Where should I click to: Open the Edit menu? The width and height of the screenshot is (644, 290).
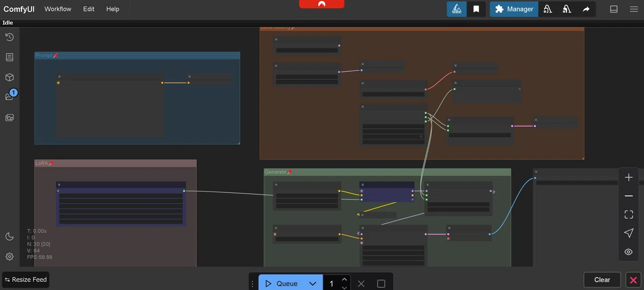tap(89, 9)
